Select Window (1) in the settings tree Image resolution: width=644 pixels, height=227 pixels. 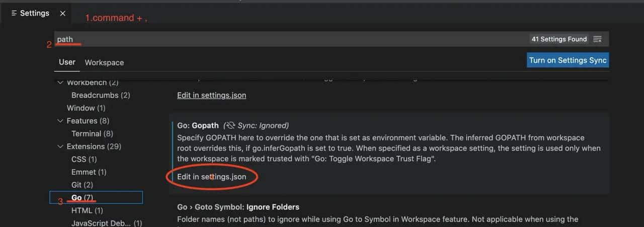pyautogui.click(x=86, y=108)
